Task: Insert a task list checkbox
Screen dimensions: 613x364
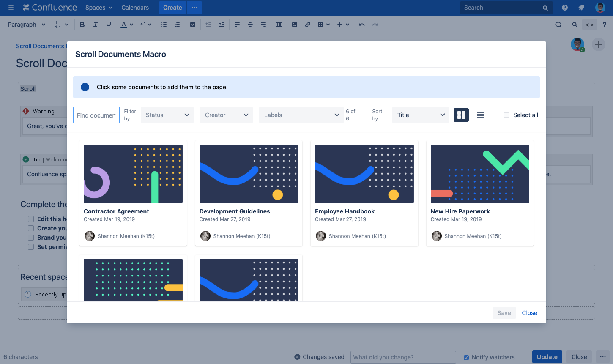Action: pyautogui.click(x=193, y=24)
